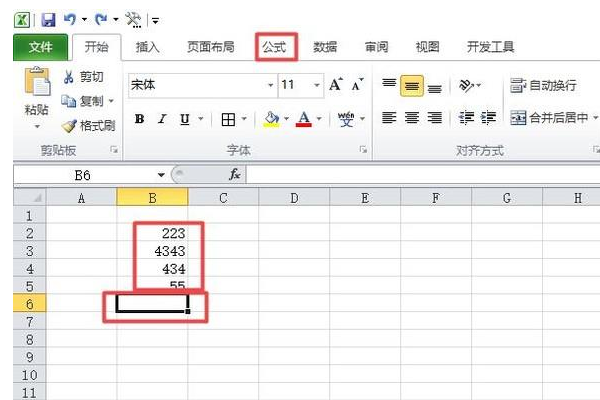Toggle Italic formatting
The image size is (600, 400).
tap(162, 119)
